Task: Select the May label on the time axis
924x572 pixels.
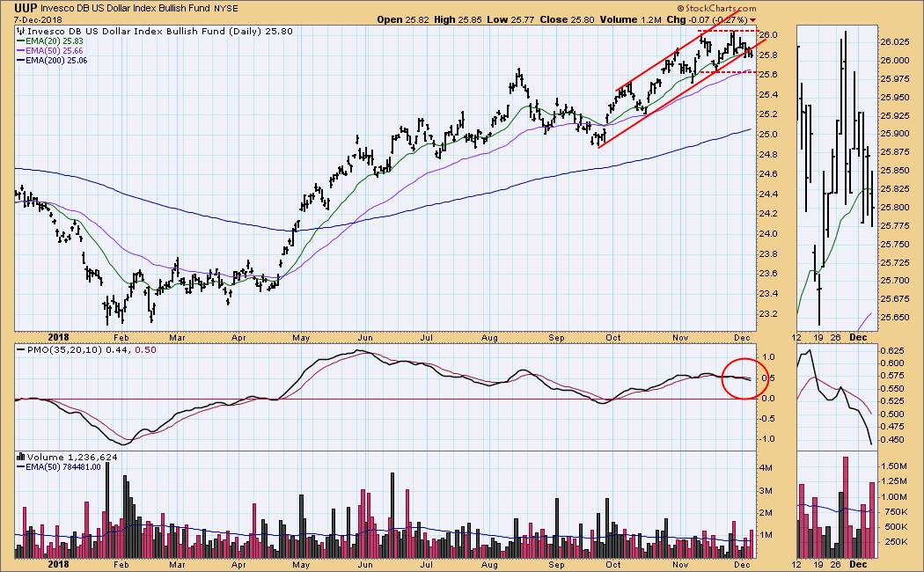Action: (302, 335)
